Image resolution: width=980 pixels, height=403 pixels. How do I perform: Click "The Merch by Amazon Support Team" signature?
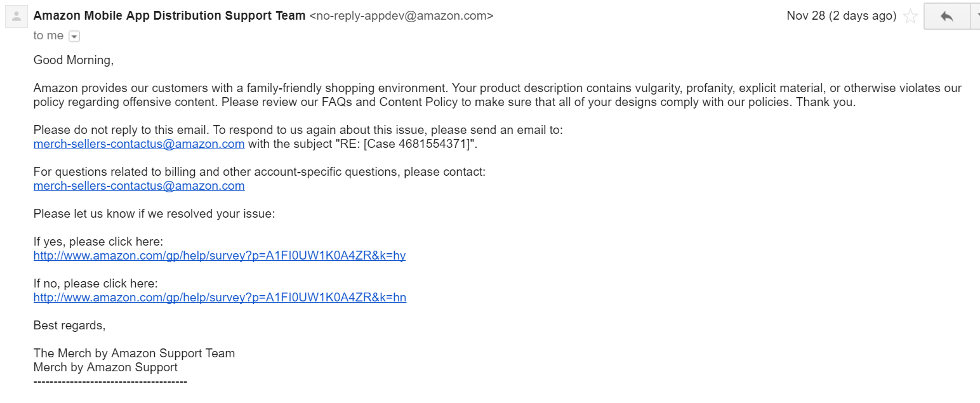134,353
